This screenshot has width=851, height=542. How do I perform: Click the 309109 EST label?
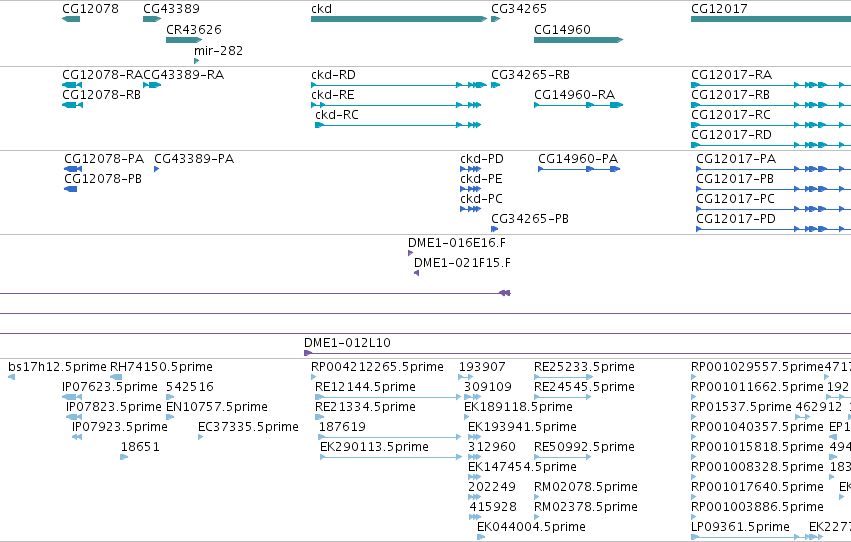pos(488,387)
